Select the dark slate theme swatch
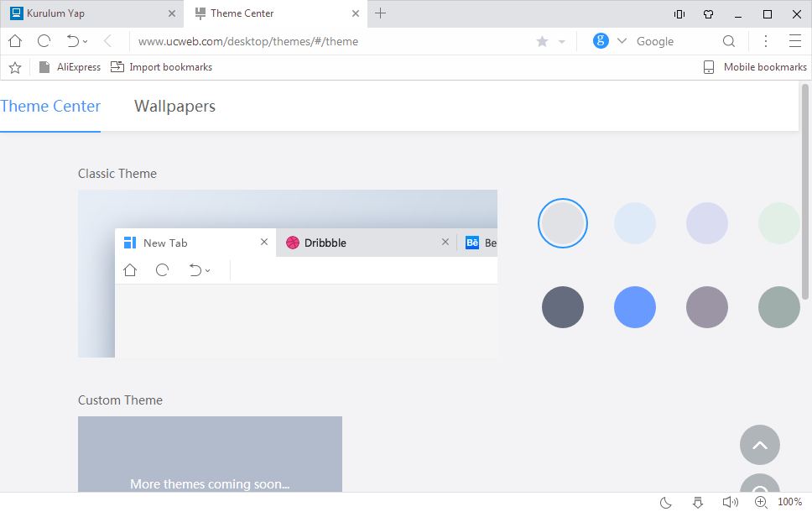 [x=562, y=307]
